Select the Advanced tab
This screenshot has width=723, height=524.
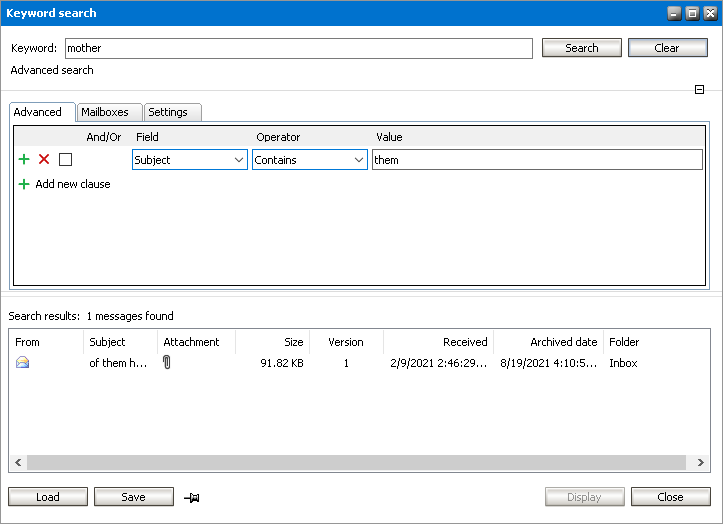click(x=38, y=112)
